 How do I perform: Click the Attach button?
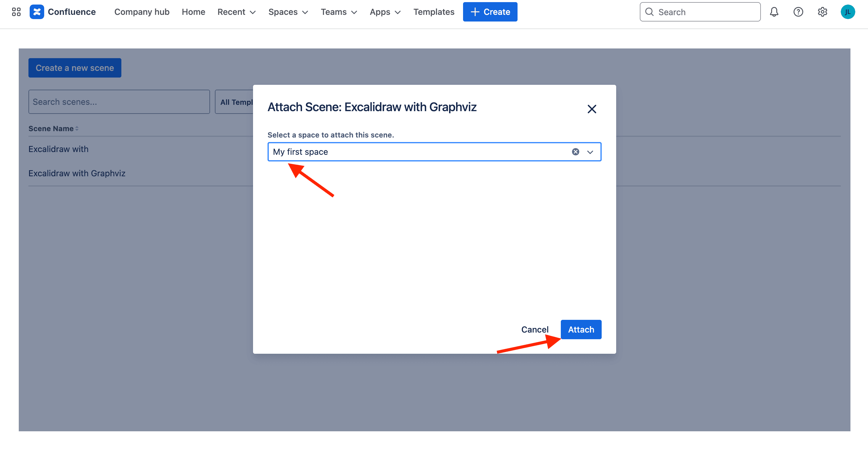click(x=581, y=330)
